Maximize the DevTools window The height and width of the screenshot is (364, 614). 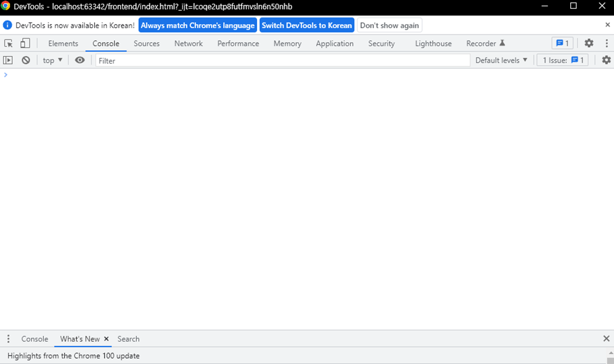(x=574, y=6)
